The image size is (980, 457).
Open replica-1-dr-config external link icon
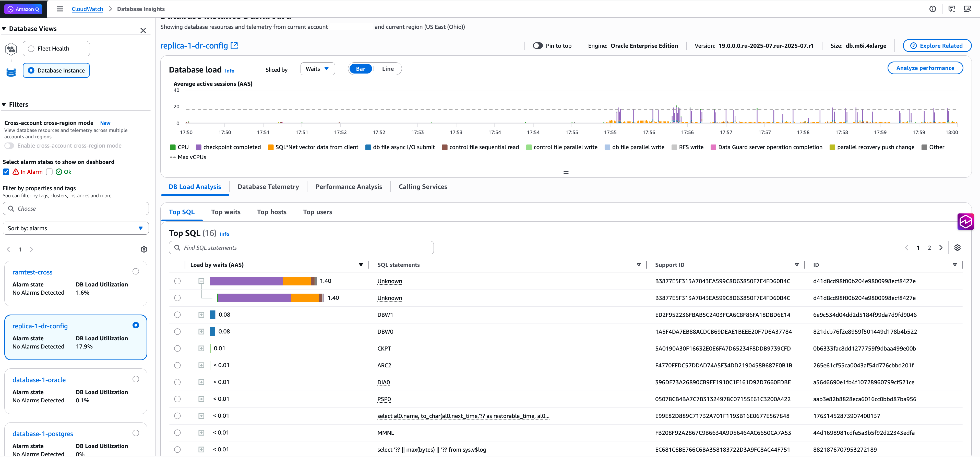pos(234,46)
